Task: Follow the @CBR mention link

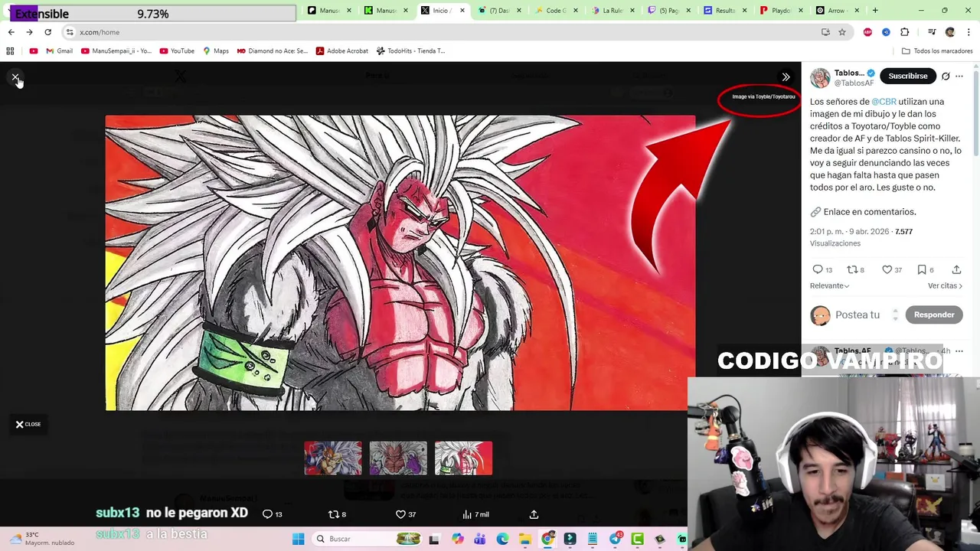Action: pos(884,101)
